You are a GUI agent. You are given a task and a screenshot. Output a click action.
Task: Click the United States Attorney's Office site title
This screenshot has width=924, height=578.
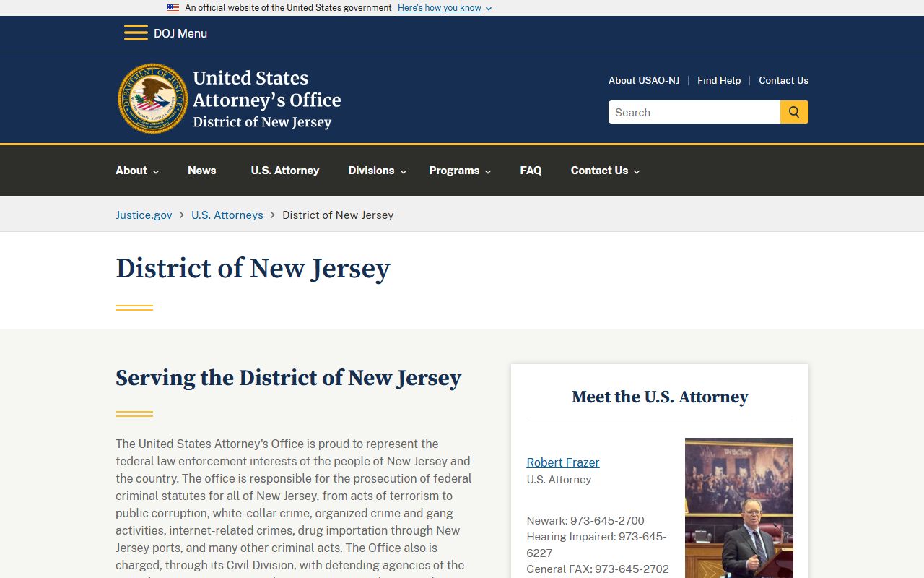266,99
